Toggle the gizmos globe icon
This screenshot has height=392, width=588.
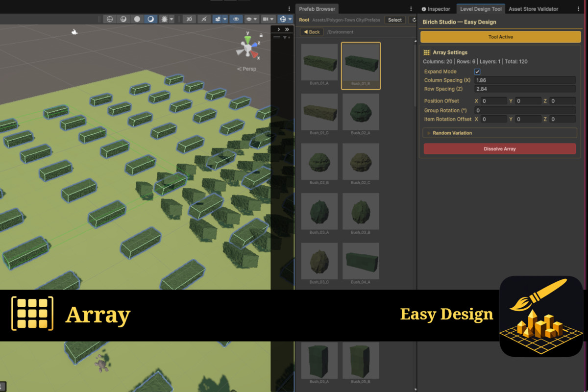coord(283,19)
